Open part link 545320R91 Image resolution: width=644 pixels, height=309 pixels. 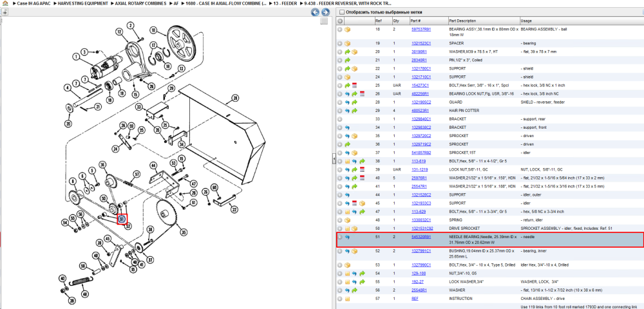click(x=421, y=237)
